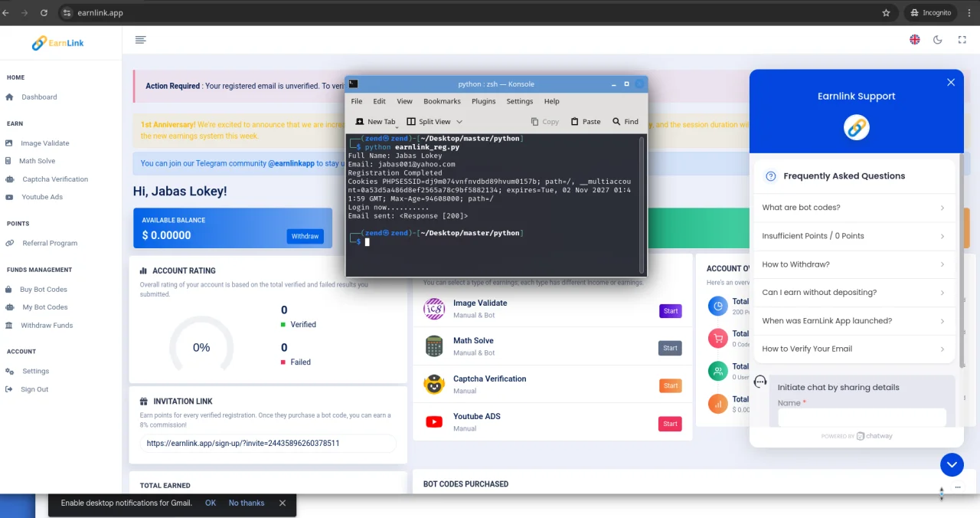Open My Bot Codes in the sidebar
Viewport: 980px width, 518px height.
tap(45, 307)
